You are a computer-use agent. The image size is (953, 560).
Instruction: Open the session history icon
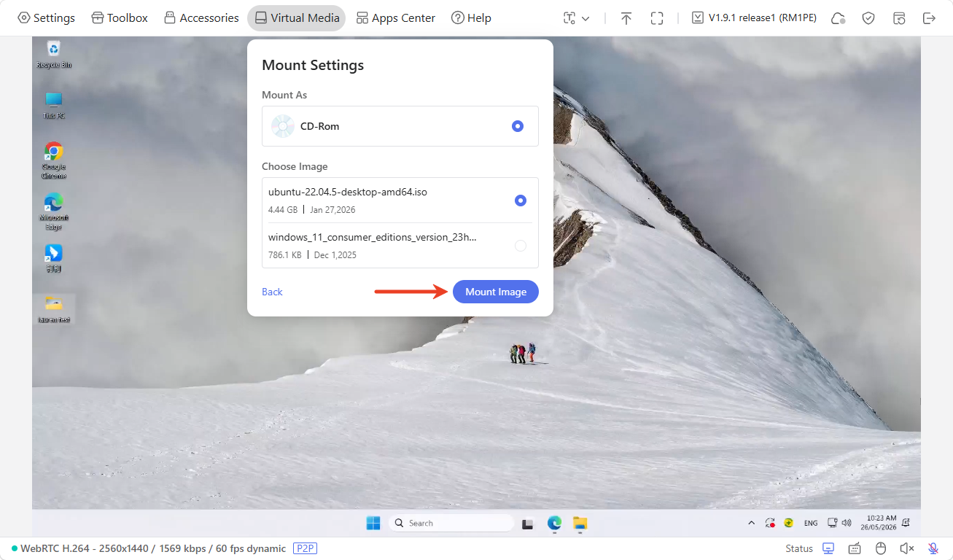pyautogui.click(x=899, y=18)
